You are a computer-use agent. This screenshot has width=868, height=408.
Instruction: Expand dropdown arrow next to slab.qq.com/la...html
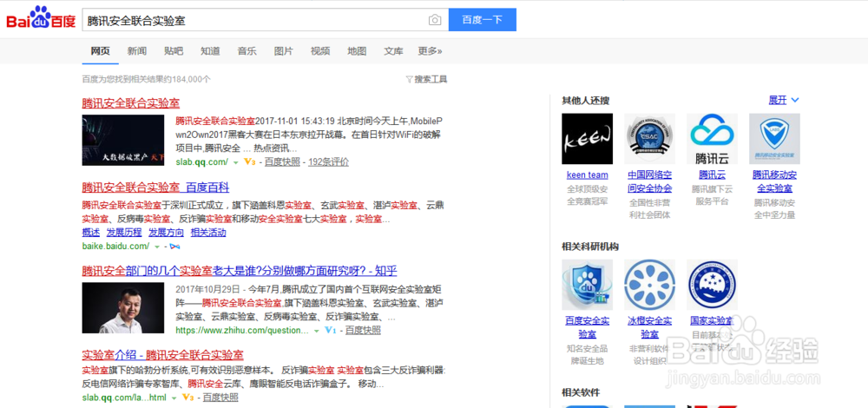click(x=174, y=398)
